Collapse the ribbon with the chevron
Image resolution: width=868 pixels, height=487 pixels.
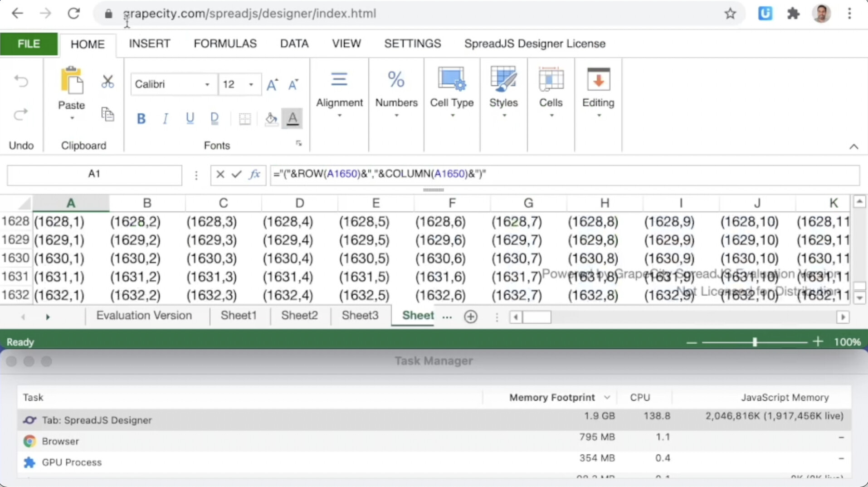tap(854, 146)
